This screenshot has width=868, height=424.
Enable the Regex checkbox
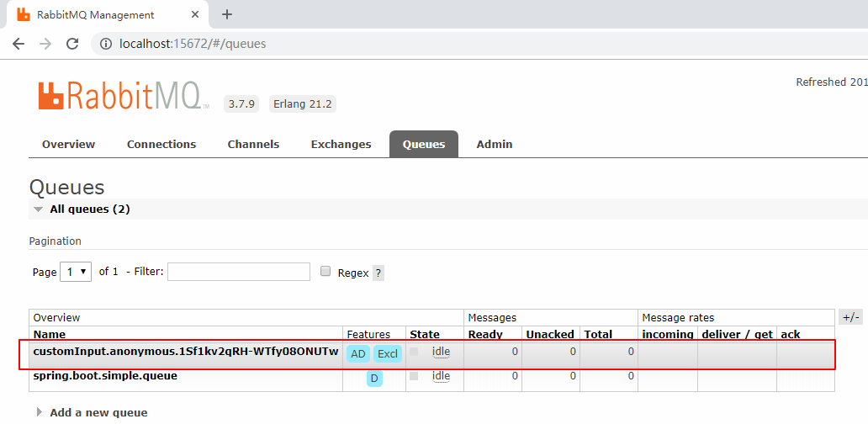tap(325, 271)
